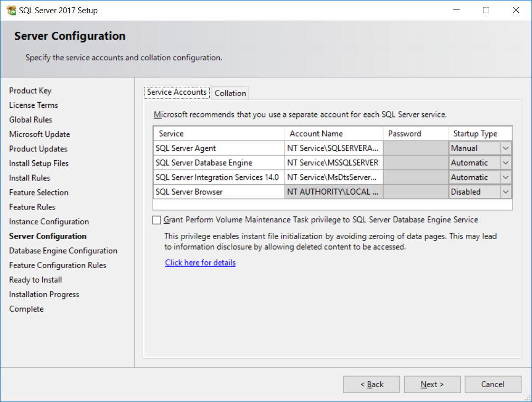The height and width of the screenshot is (402, 532).
Task: Click Complete step in sidebar
Action: (26, 309)
